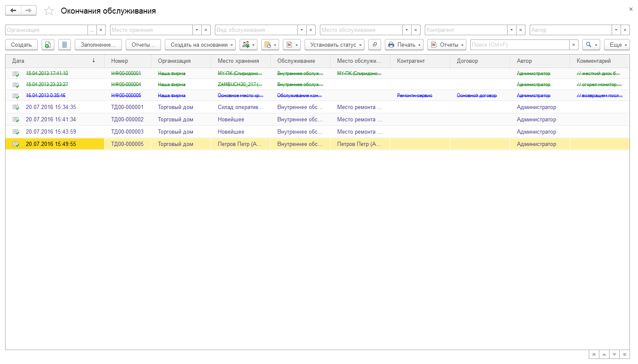Sort the list by the Номер column header
Viewport: 638px width, 364px height.
(120, 61)
